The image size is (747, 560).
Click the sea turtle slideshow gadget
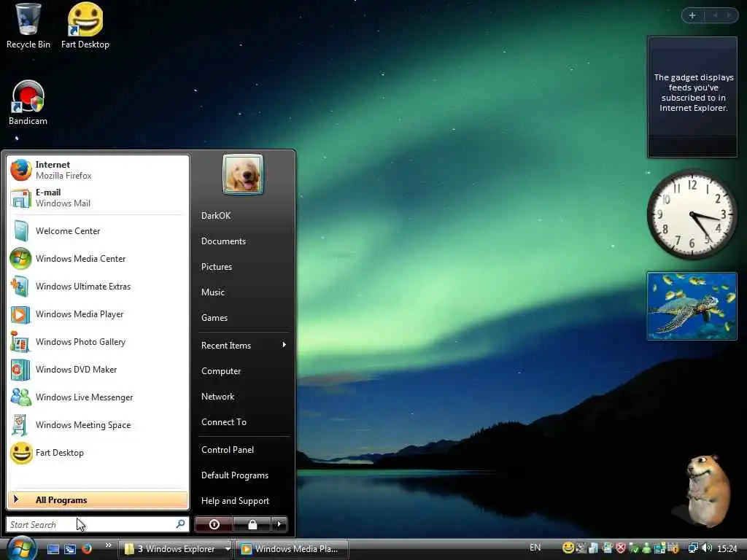pyautogui.click(x=692, y=306)
